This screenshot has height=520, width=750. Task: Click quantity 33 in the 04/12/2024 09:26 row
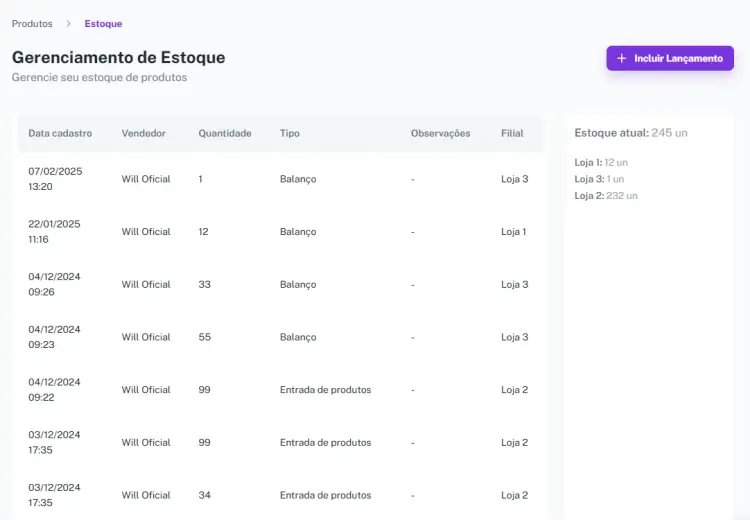click(x=204, y=285)
